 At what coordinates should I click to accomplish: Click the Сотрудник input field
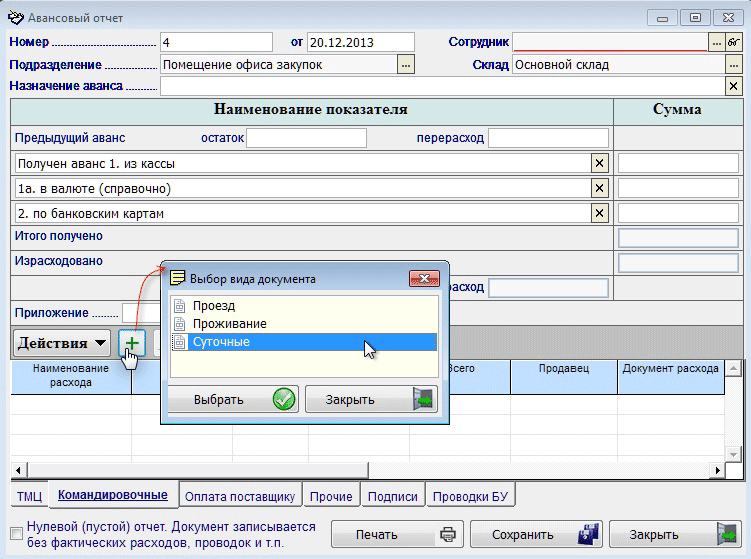click(610, 43)
